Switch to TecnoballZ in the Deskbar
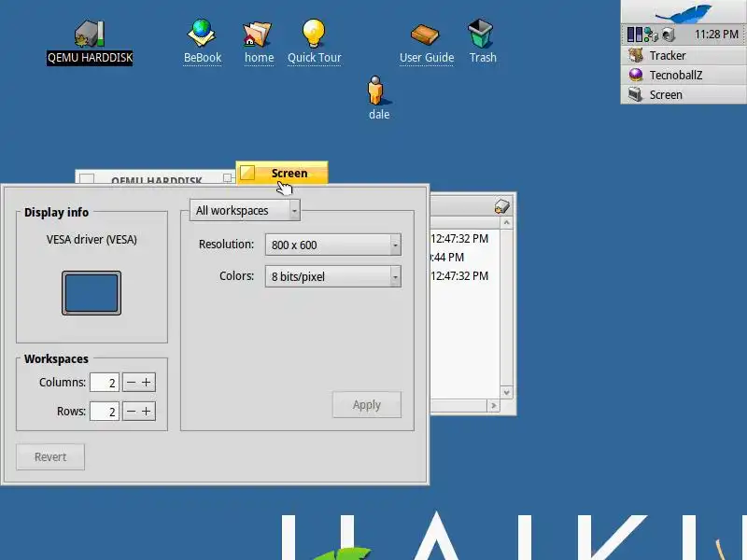This screenshot has height=560, width=747. point(684,76)
